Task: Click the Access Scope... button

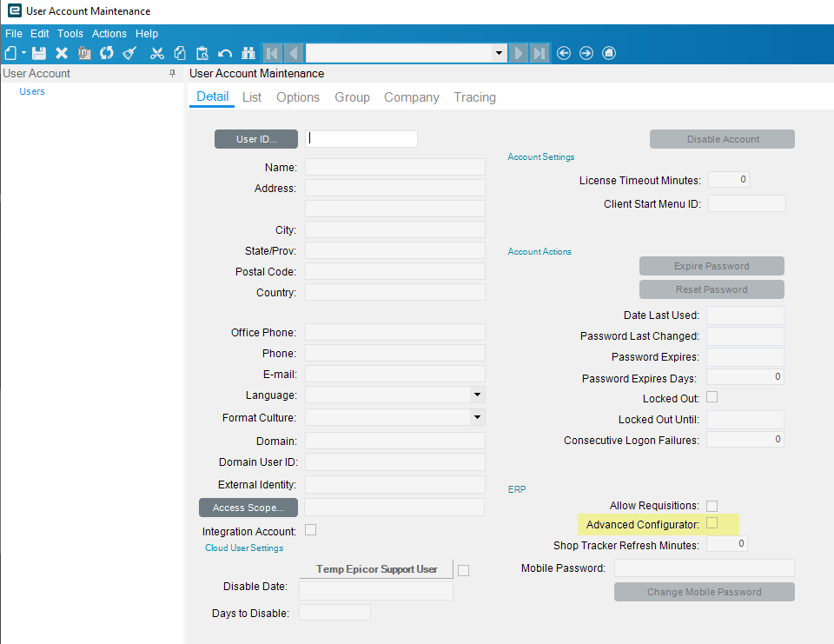Action: coord(248,508)
